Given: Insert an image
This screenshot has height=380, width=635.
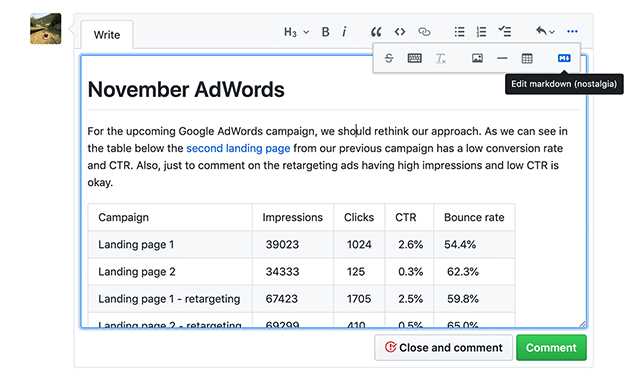Looking at the screenshot, I should pyautogui.click(x=477, y=58).
